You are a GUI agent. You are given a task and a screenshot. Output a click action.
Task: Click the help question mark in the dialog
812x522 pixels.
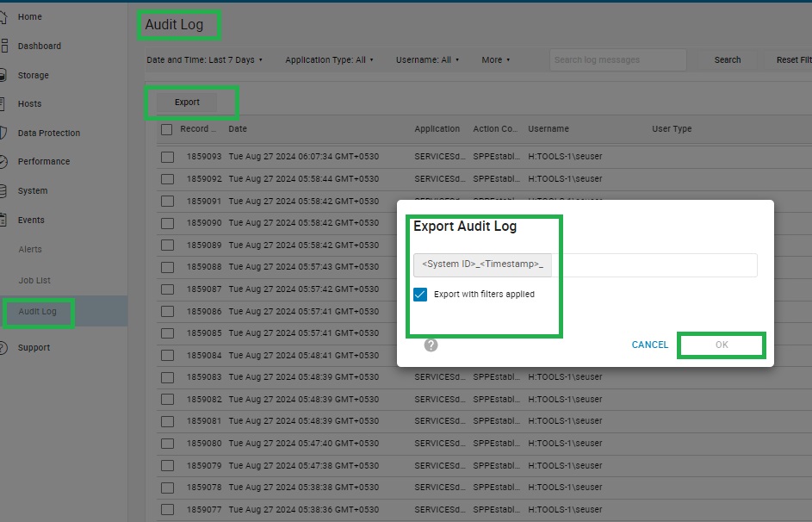click(431, 345)
